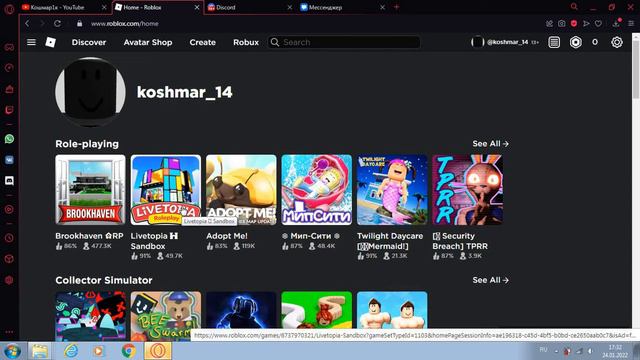Switch to the Мессенджер tab

coord(343,7)
